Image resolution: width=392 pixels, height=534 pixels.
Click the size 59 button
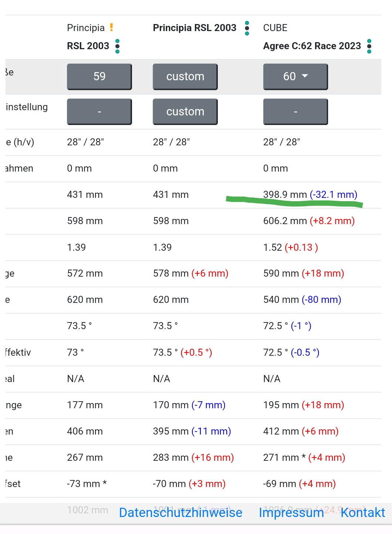pos(99,77)
